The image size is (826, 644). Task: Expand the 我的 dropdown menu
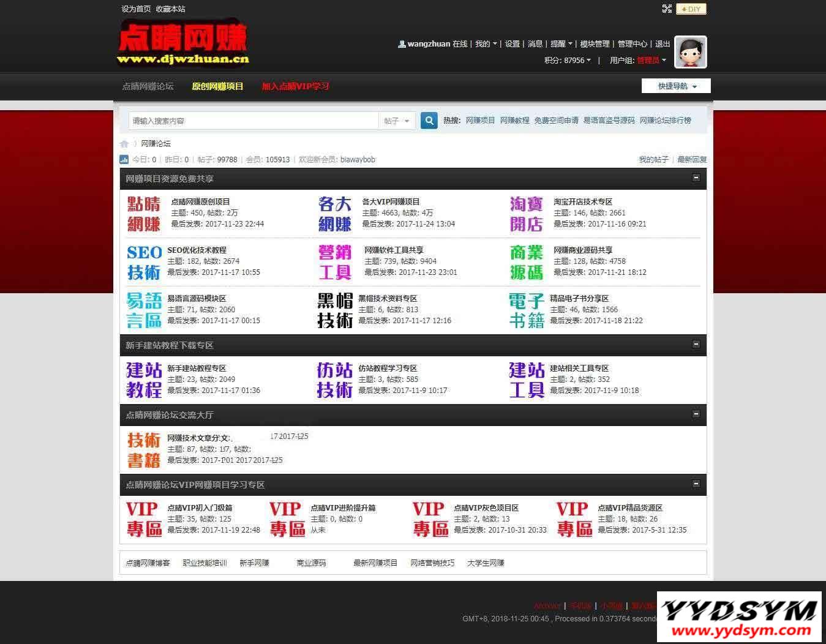(486, 44)
